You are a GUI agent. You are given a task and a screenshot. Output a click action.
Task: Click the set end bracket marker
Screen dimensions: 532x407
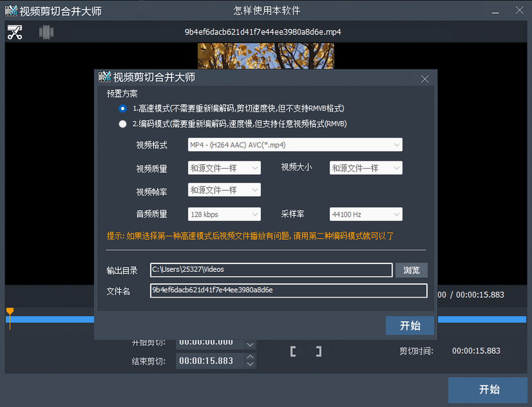coord(318,352)
